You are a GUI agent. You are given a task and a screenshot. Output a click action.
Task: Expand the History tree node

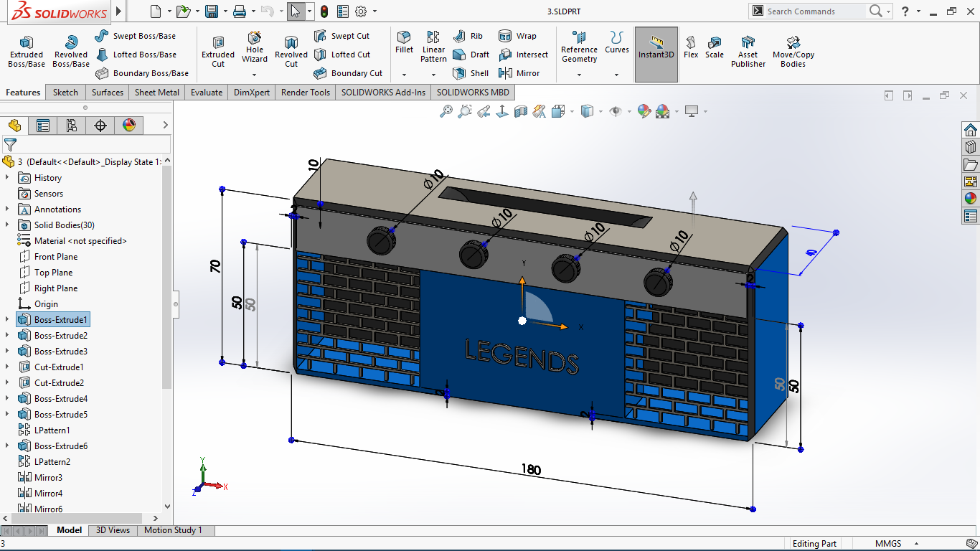7,177
